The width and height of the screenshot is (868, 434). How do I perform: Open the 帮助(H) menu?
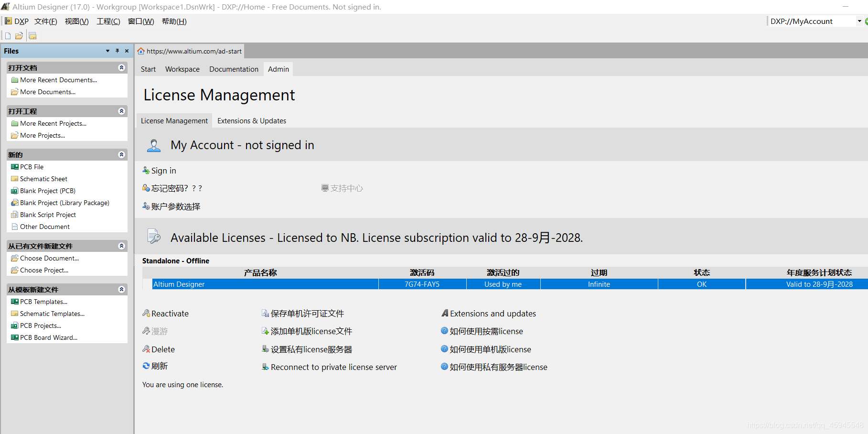(x=174, y=21)
